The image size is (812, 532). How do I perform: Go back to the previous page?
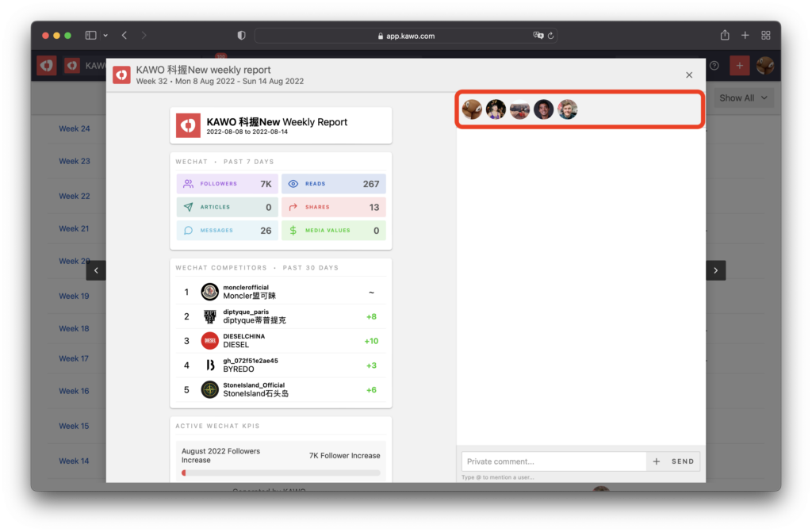tap(124, 35)
